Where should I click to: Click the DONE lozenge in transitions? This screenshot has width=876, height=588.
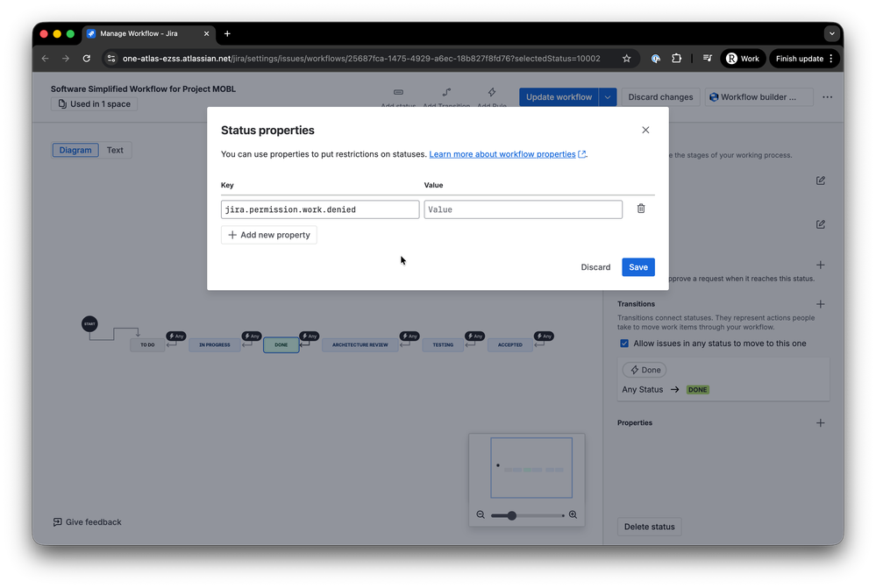pos(697,390)
